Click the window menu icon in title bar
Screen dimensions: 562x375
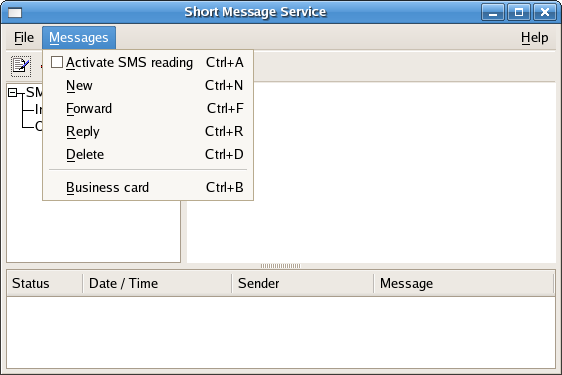15,13
